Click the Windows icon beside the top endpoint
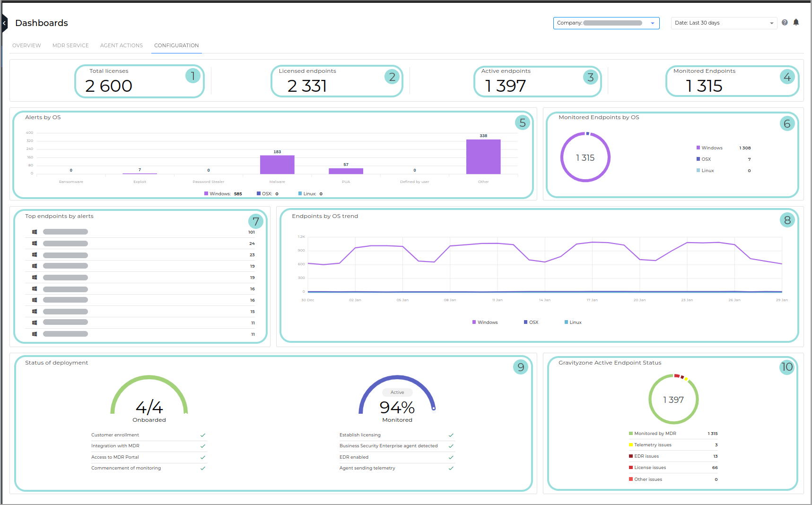 point(34,232)
